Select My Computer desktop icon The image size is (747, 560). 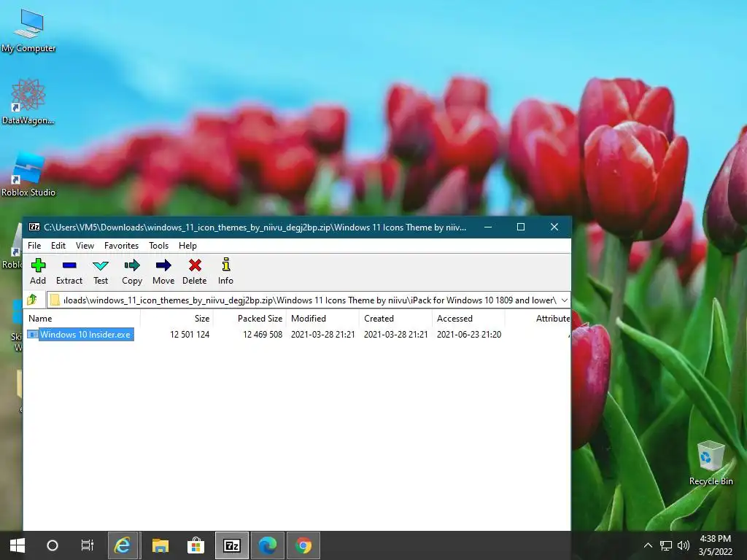[x=28, y=31]
